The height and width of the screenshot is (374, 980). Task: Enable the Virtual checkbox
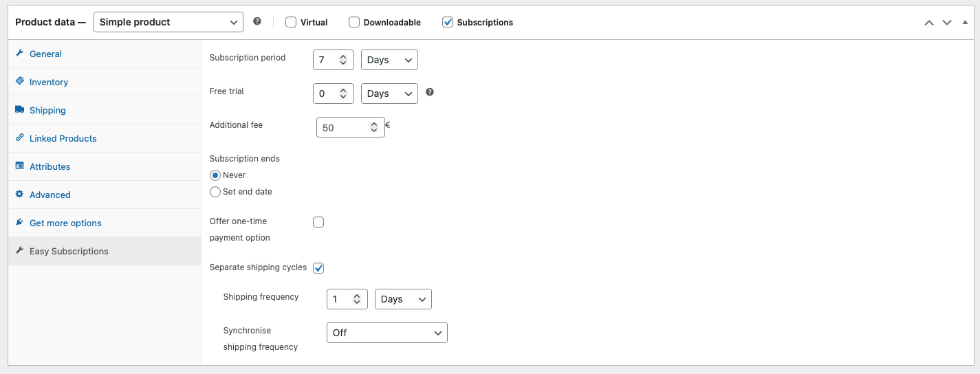coord(291,22)
